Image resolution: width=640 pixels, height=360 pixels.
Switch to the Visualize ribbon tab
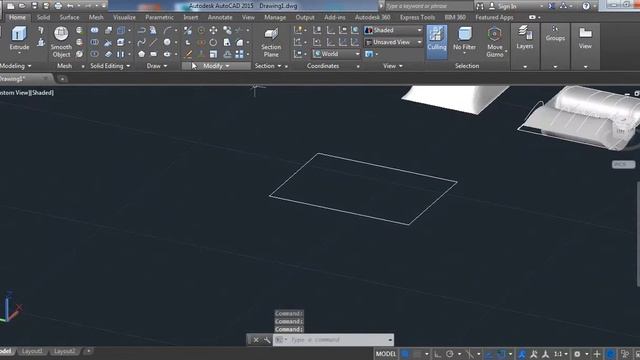point(124,18)
